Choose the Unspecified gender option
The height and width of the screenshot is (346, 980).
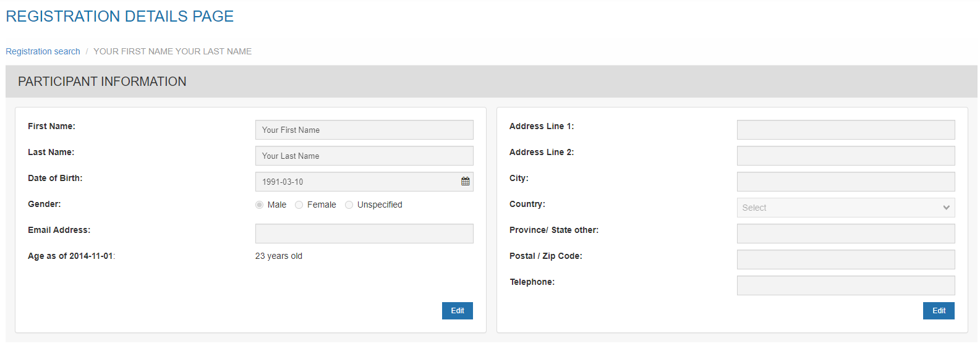click(349, 205)
